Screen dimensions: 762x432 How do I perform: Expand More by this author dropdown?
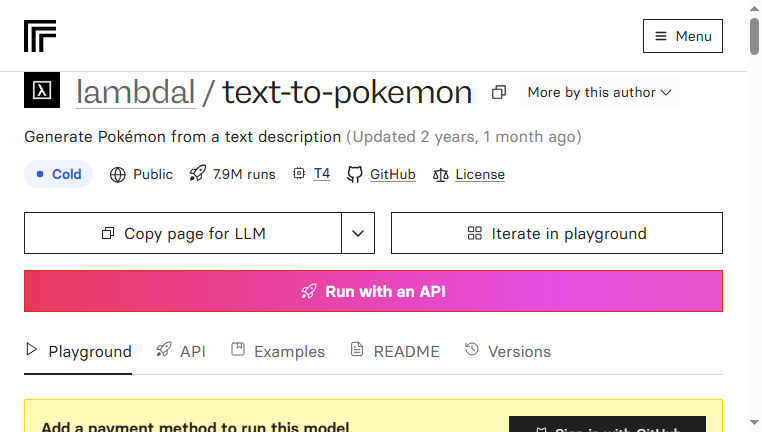click(x=600, y=92)
